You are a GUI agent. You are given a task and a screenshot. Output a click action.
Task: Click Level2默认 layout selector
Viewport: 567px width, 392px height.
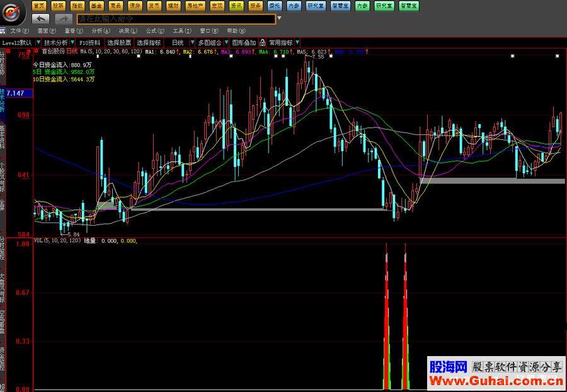pos(17,43)
